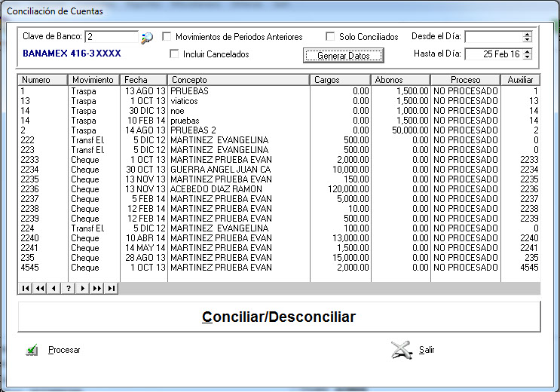This screenshot has height=392, width=560.
Task: Click the green checkmark Procesar icon
Action: pyautogui.click(x=32, y=350)
